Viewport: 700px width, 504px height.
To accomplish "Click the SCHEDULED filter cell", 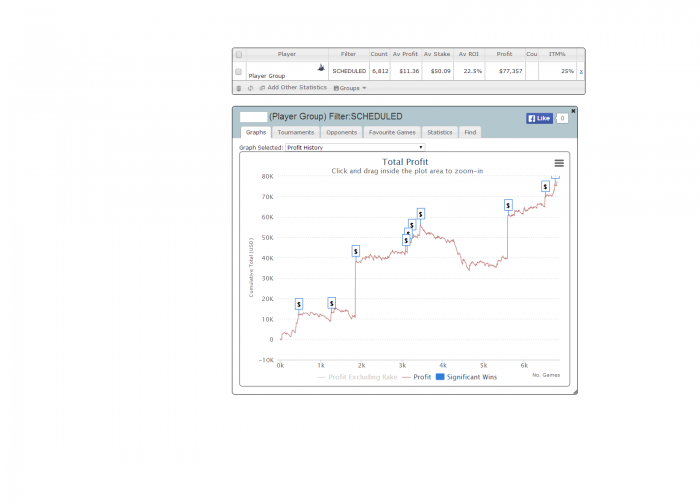I will [349, 71].
